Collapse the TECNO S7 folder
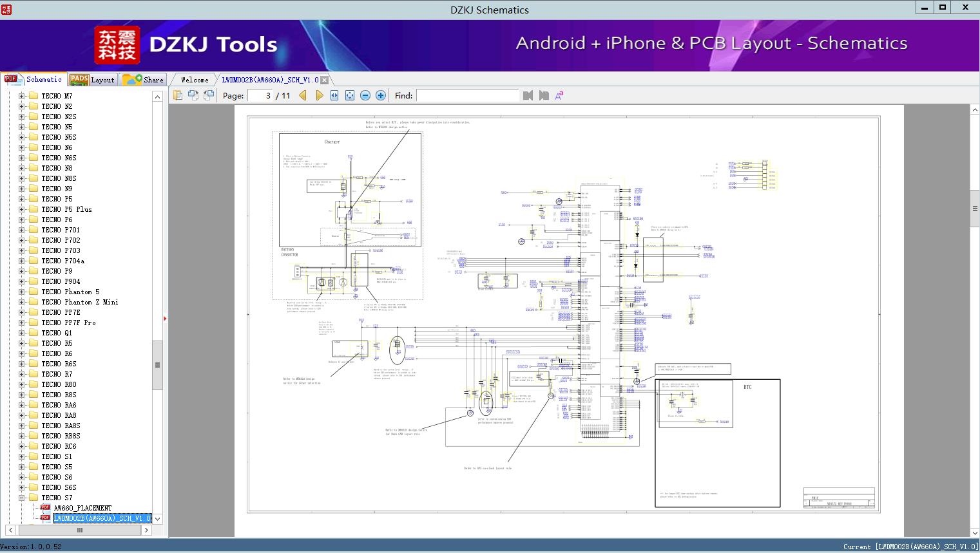 21,498
